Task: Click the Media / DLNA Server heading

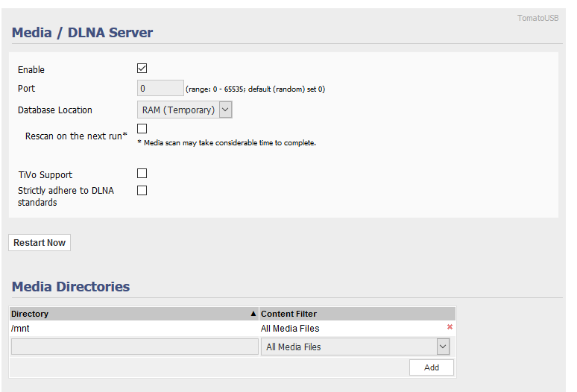Action: coord(82,32)
